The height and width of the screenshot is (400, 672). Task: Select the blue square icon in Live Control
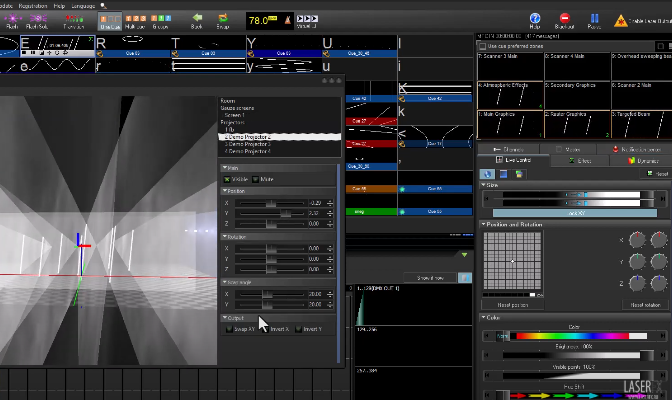click(503, 174)
